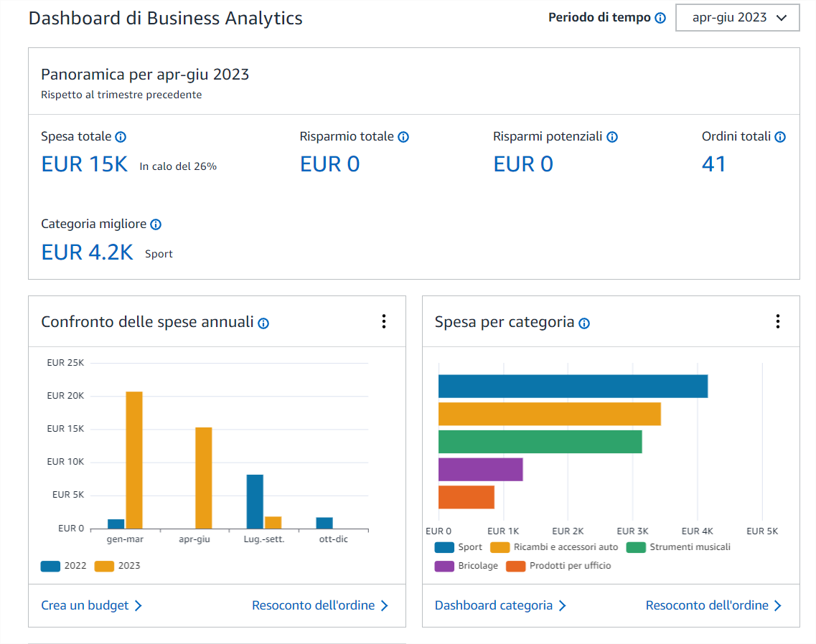This screenshot has width=816, height=644.
Task: Click info icon beside Ordini totali
Action: point(780,137)
